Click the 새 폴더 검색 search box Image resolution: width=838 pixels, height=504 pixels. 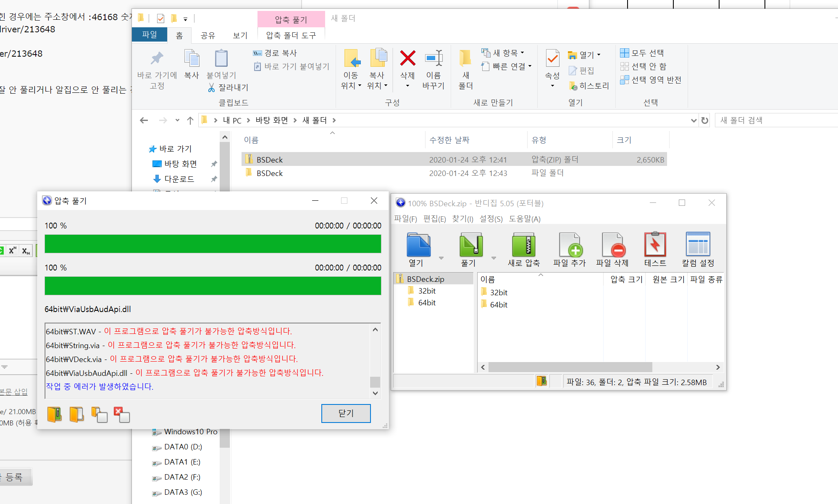click(x=777, y=121)
